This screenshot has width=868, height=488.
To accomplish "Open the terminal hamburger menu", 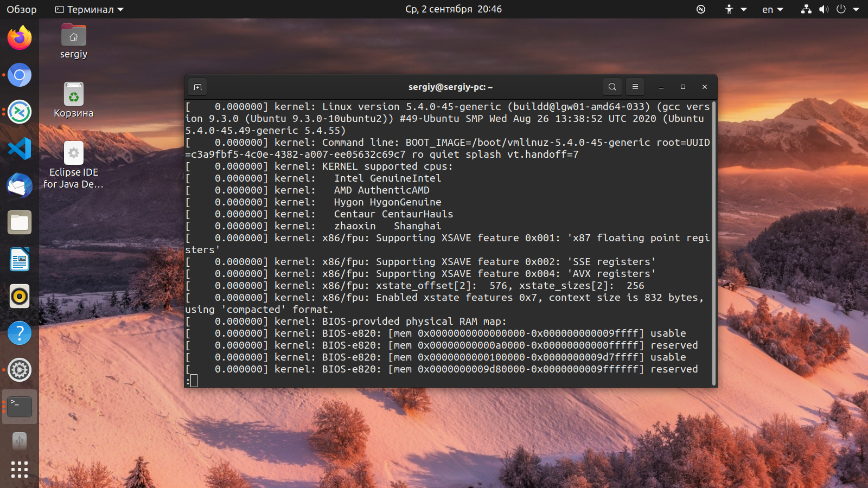I will (635, 87).
